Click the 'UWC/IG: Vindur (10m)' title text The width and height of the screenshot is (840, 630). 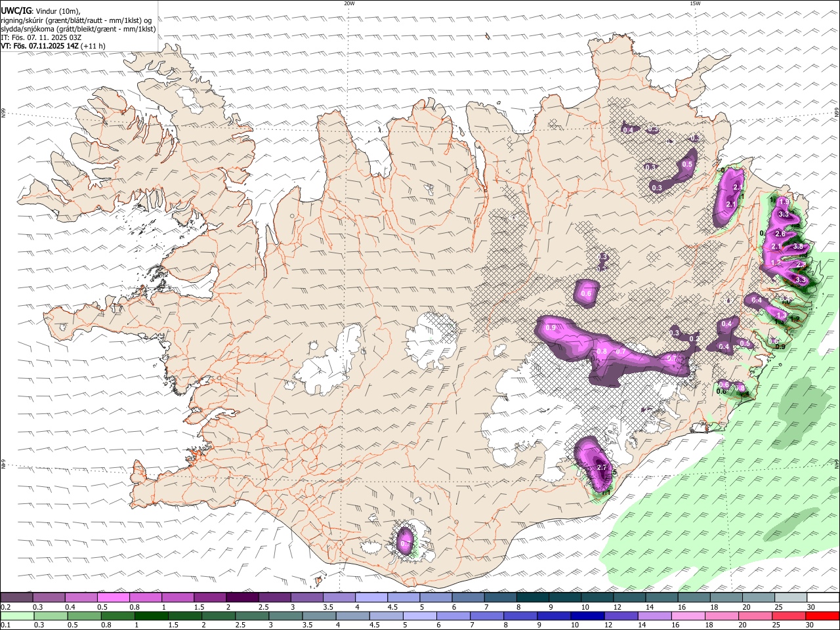(x=40, y=10)
